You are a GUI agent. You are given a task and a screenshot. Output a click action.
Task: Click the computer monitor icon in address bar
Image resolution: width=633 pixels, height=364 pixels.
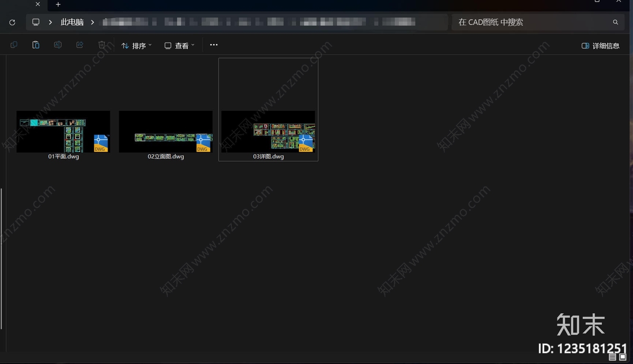(36, 22)
